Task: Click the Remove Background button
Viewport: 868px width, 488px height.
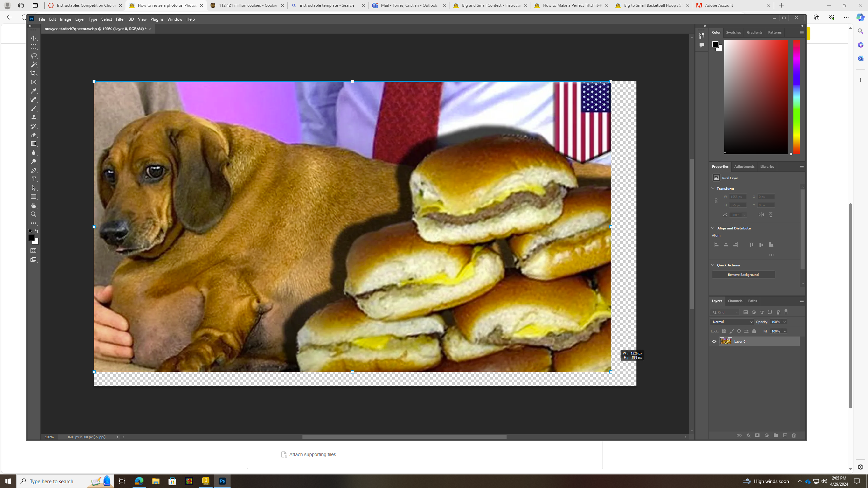Action: pos(743,274)
